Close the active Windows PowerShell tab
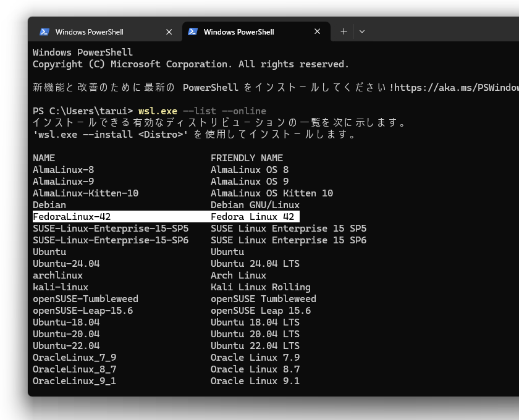The height and width of the screenshot is (420, 519). 317,31
